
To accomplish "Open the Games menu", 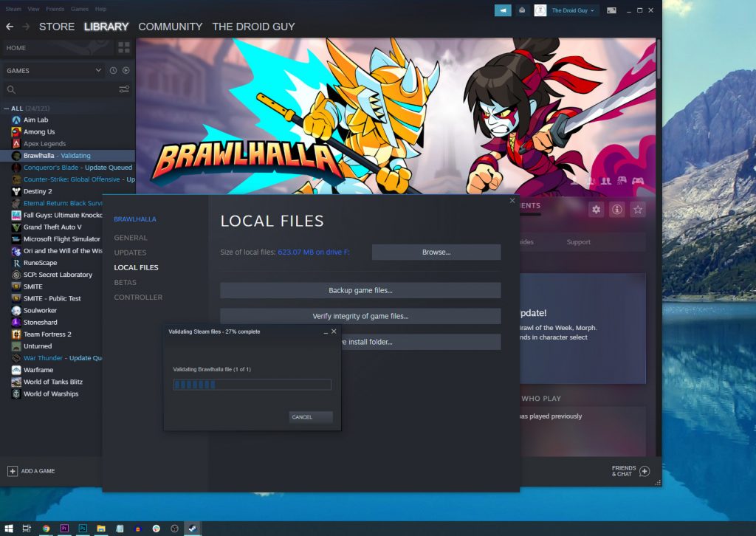I will [80, 9].
